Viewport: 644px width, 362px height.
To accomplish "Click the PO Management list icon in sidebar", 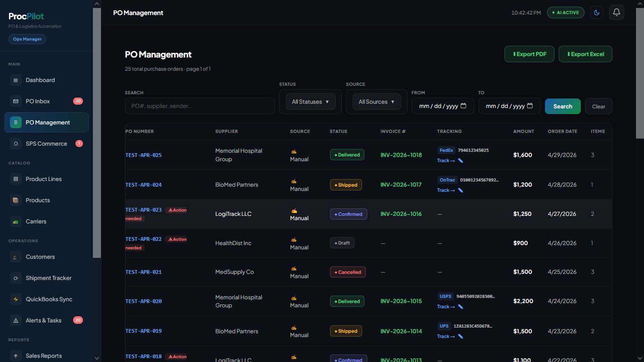I will tap(16, 123).
